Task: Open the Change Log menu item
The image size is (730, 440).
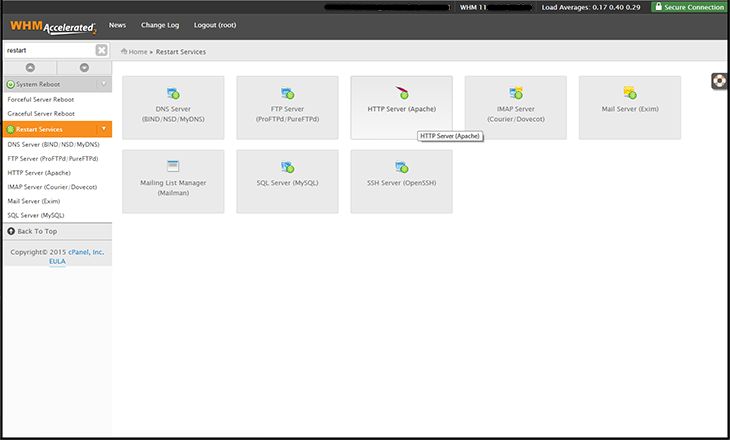Action: click(x=160, y=25)
